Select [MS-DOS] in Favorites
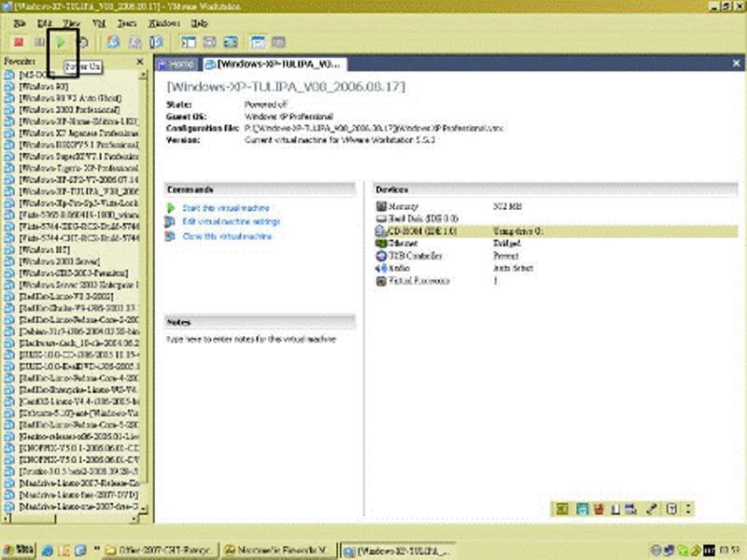This screenshot has width=747, height=560. 35,75
